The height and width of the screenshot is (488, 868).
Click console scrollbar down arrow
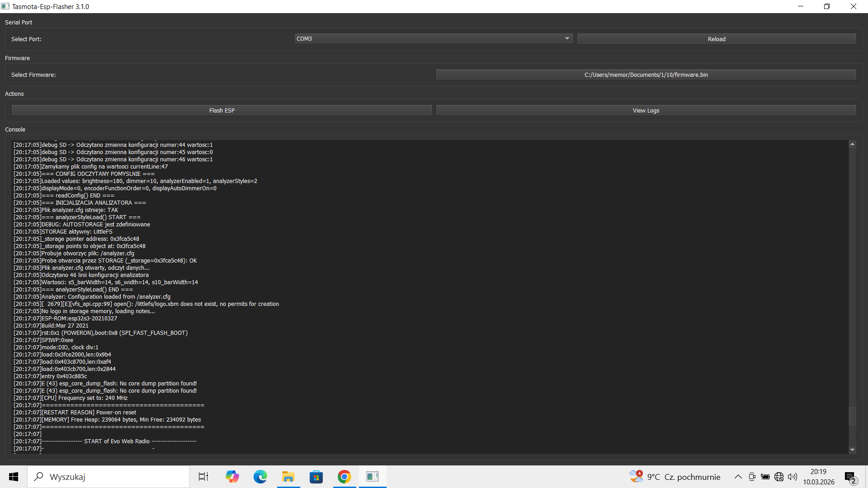click(852, 450)
